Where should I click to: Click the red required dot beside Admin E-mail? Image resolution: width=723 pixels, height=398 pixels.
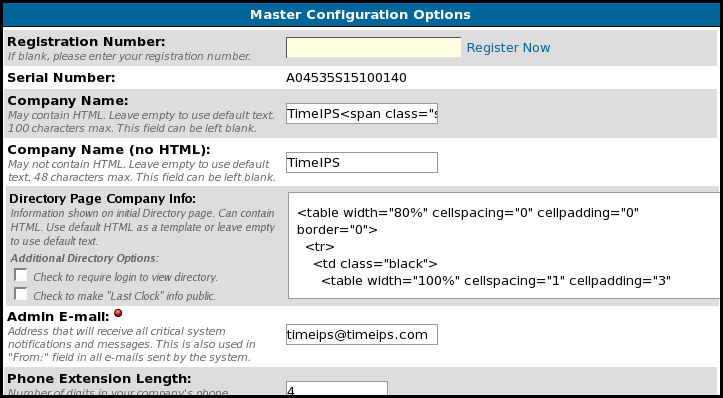tap(118, 313)
